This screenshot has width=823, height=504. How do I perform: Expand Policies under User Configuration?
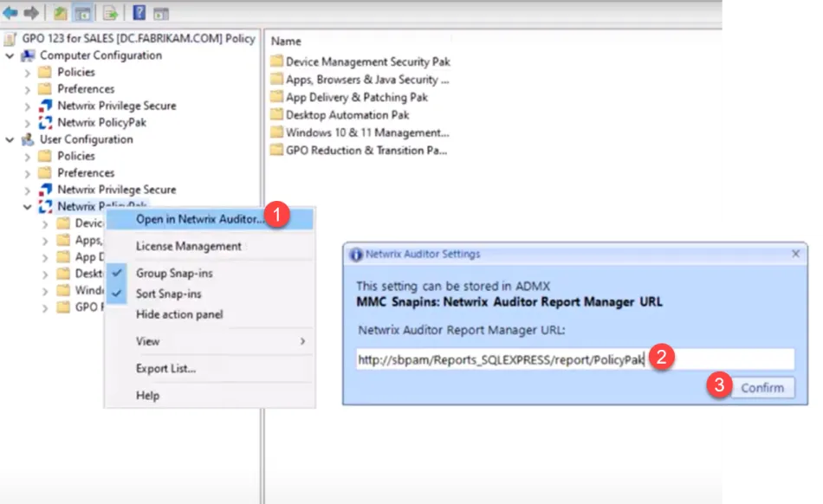pos(28,157)
